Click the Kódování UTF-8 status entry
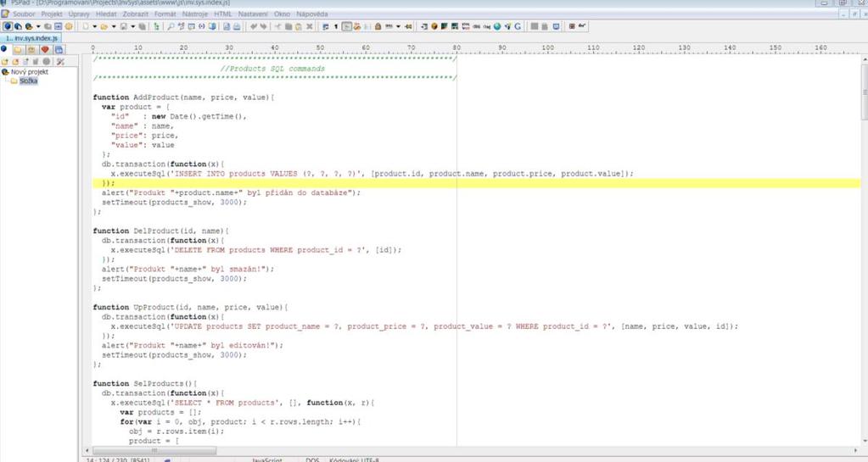The height and width of the screenshot is (462, 868). click(x=354, y=459)
